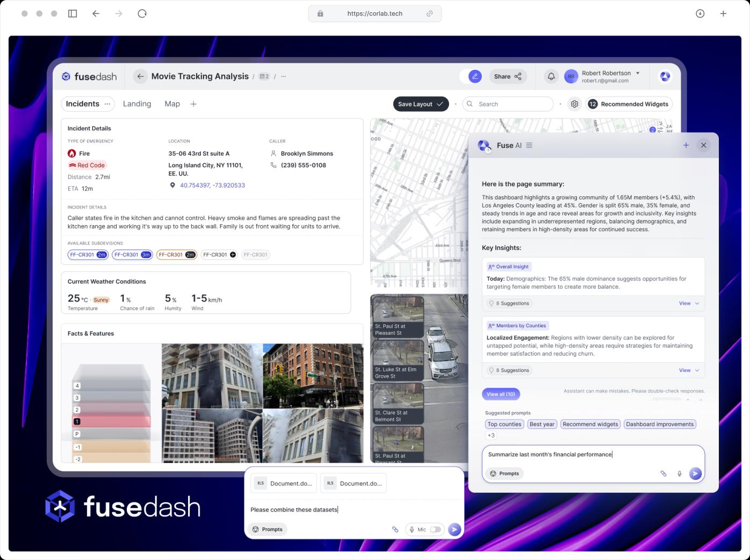Click the Save Layout button
Viewport: 750px width, 560px height.
tap(421, 104)
